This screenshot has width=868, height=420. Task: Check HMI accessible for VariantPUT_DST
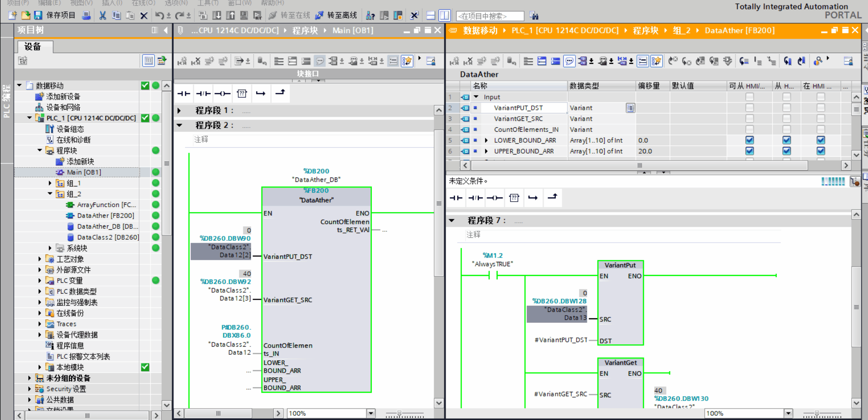[750, 108]
